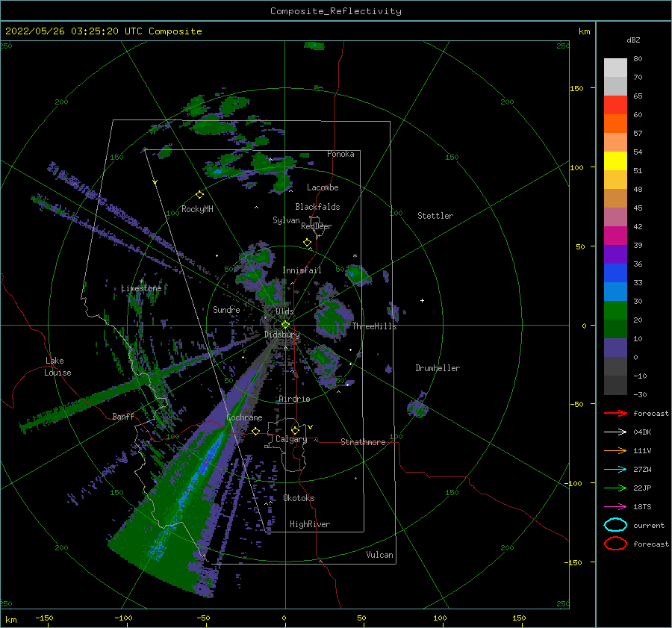Click the Olds city label

[x=284, y=311]
